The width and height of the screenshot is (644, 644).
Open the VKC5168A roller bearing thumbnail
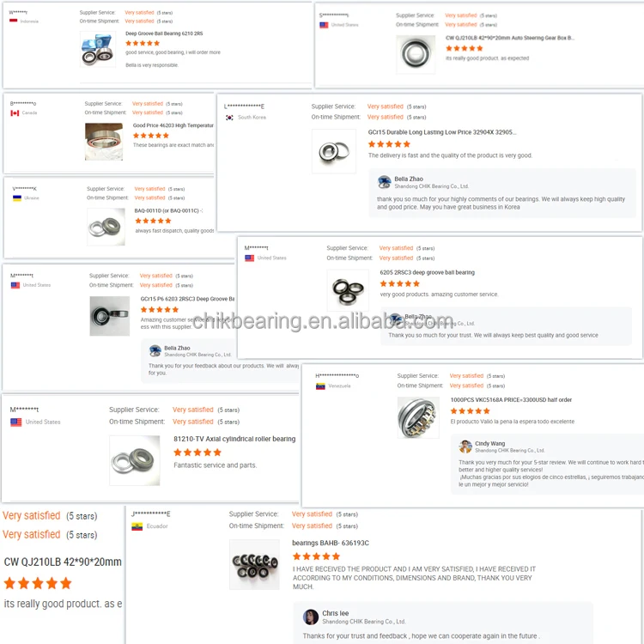tap(418, 417)
